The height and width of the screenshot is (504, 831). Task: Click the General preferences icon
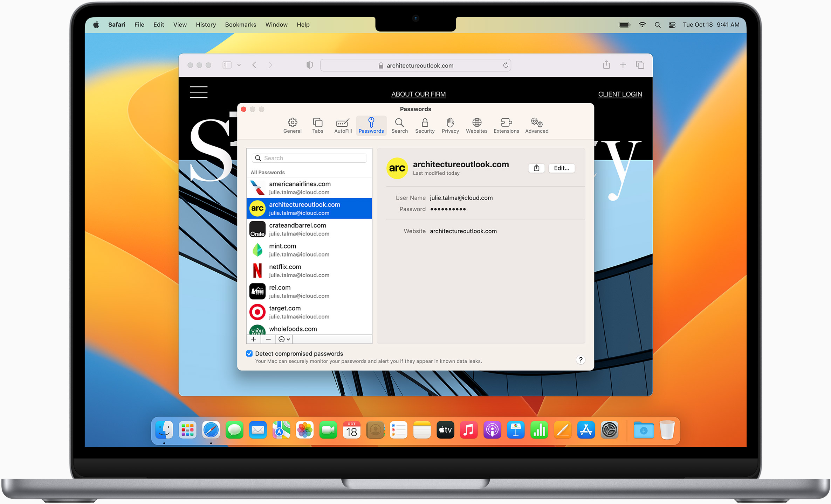coord(291,125)
